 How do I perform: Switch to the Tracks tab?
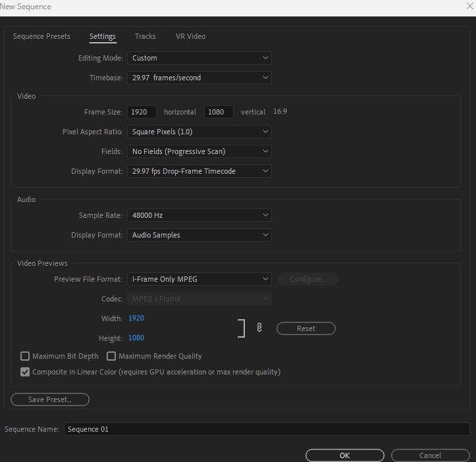point(145,36)
